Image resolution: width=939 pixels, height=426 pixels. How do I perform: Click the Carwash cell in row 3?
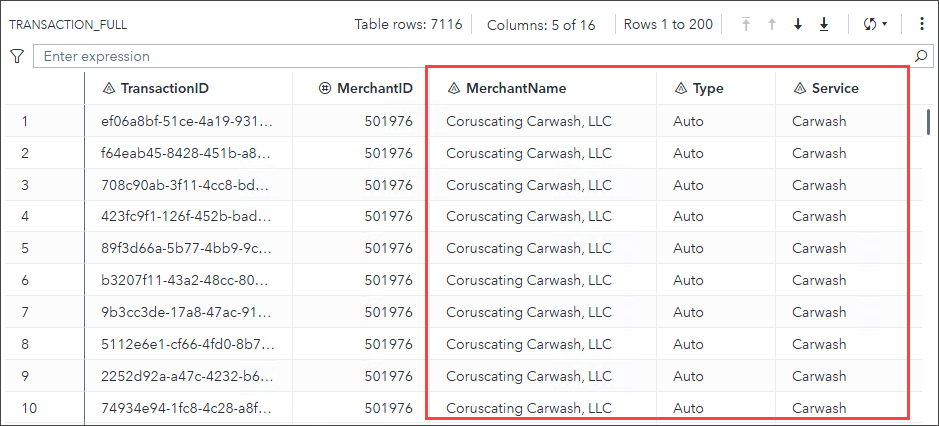point(819,185)
